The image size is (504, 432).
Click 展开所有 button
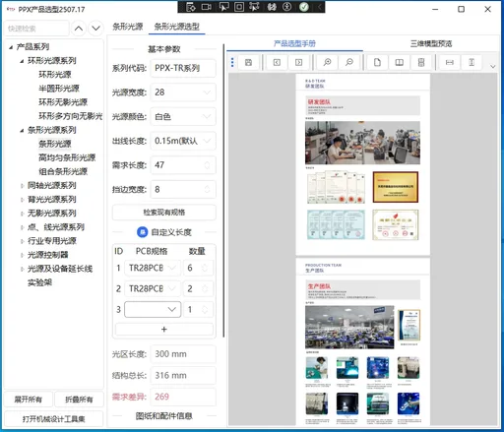tap(29, 400)
